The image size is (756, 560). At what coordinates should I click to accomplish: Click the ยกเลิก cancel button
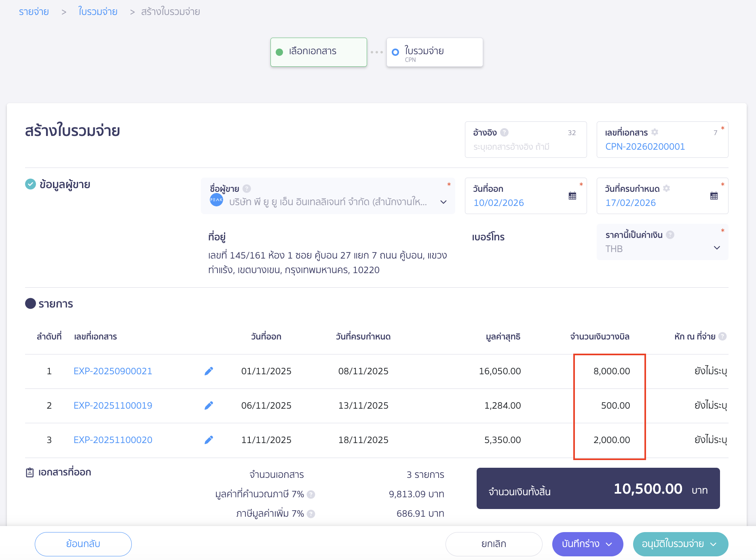[x=494, y=544]
